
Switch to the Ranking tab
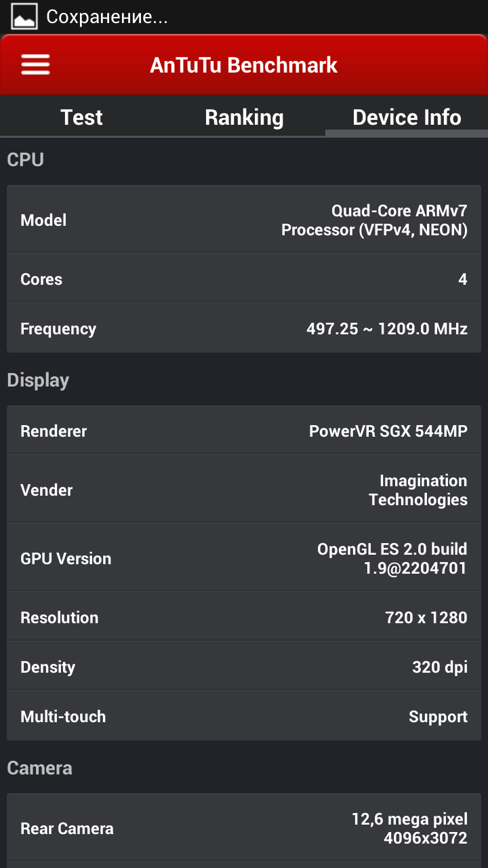point(244,117)
